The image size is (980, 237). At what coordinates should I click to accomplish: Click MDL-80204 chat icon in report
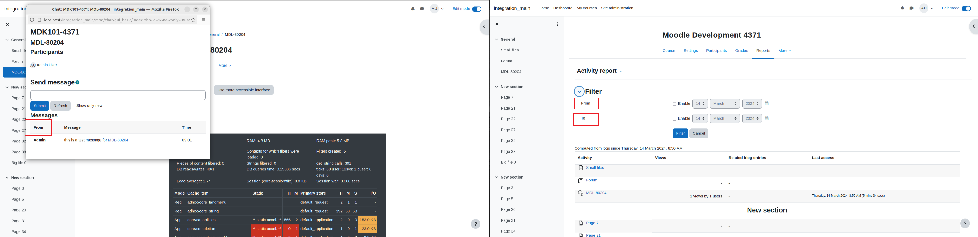tap(581, 193)
